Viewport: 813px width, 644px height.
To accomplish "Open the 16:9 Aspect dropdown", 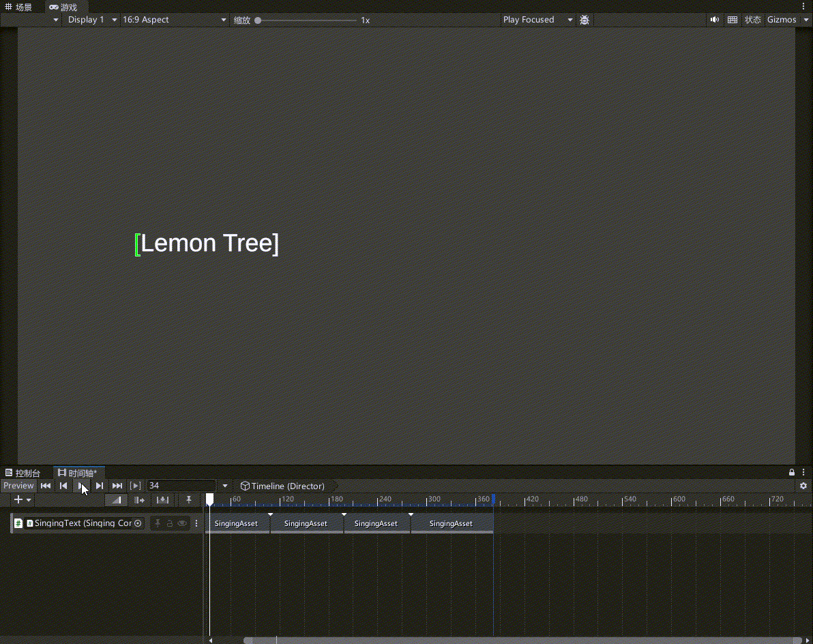I will pyautogui.click(x=174, y=20).
